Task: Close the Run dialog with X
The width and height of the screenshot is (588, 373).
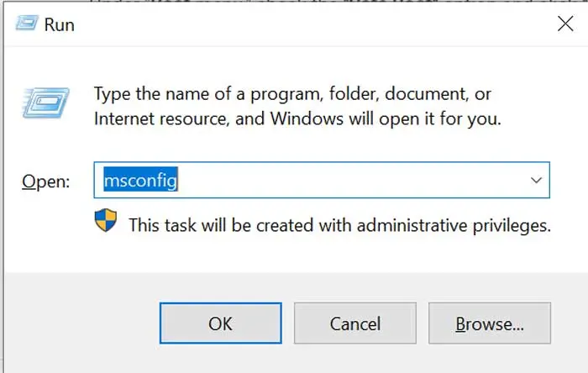Action: (564, 24)
